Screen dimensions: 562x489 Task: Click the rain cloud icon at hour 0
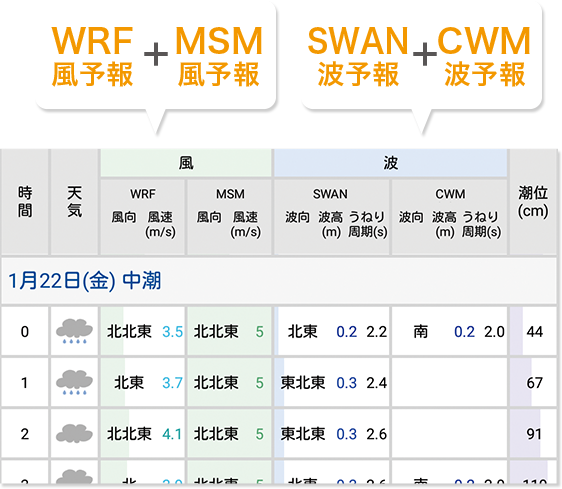click(75, 331)
